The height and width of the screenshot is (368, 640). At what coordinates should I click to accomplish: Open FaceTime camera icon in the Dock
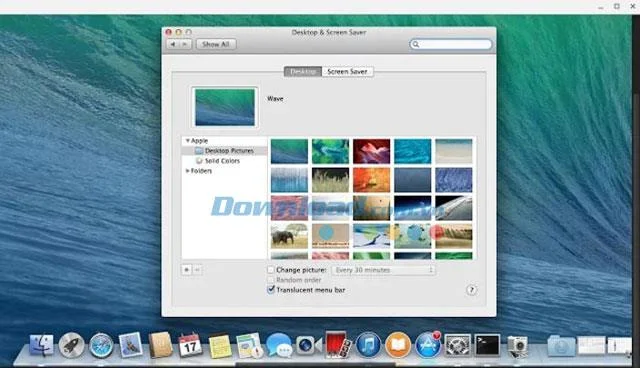coord(309,345)
